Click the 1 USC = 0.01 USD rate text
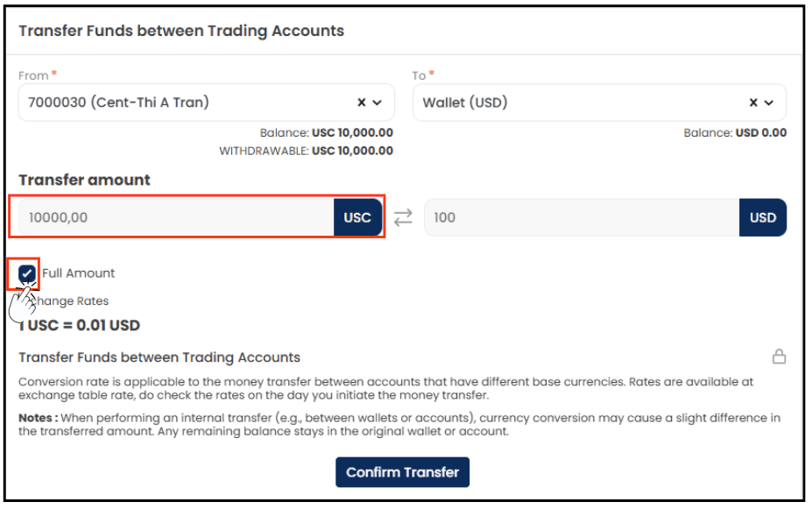 pyautogui.click(x=79, y=325)
